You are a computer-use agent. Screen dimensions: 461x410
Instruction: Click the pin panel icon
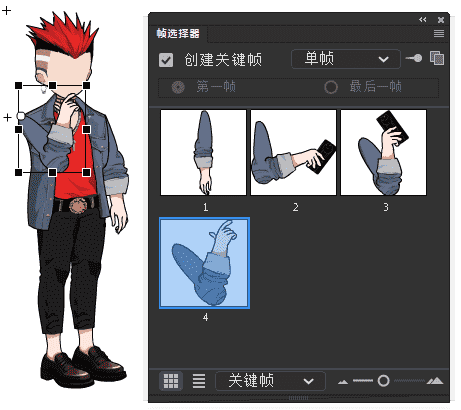coord(414,58)
